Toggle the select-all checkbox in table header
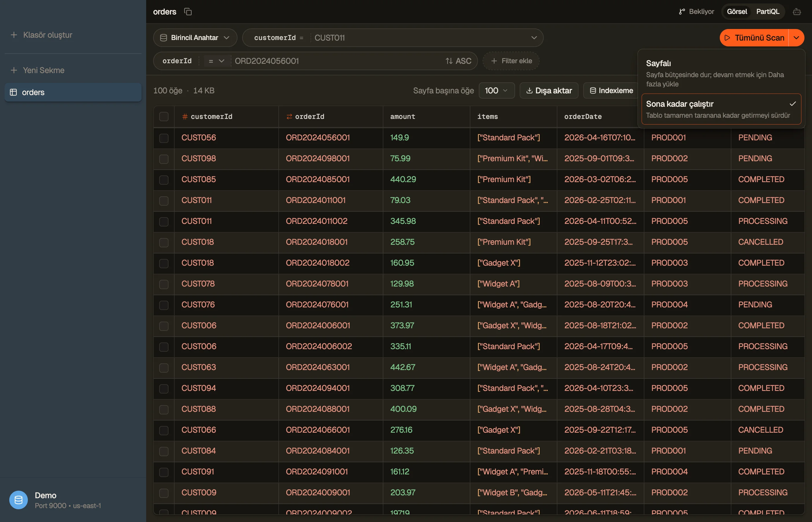 (164, 117)
